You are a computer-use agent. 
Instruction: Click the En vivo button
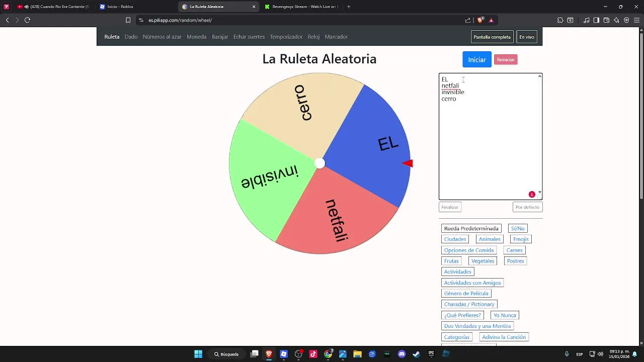527,37
